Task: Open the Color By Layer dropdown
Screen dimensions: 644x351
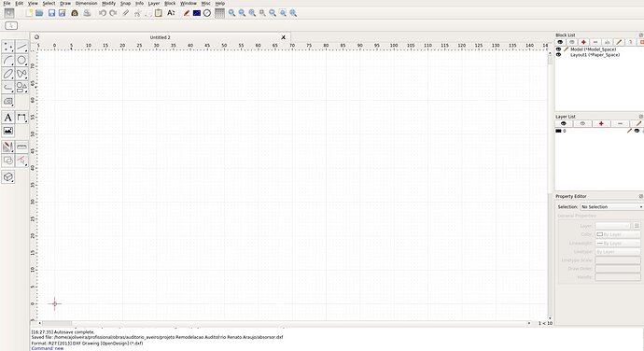Action: pyautogui.click(x=618, y=234)
